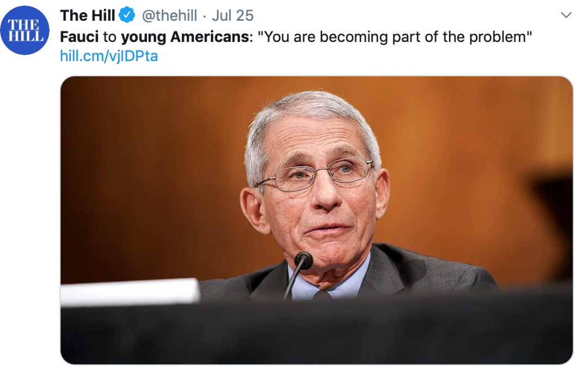The image size is (588, 376).
Task: Visit the @thehill handle
Action: [x=169, y=15]
